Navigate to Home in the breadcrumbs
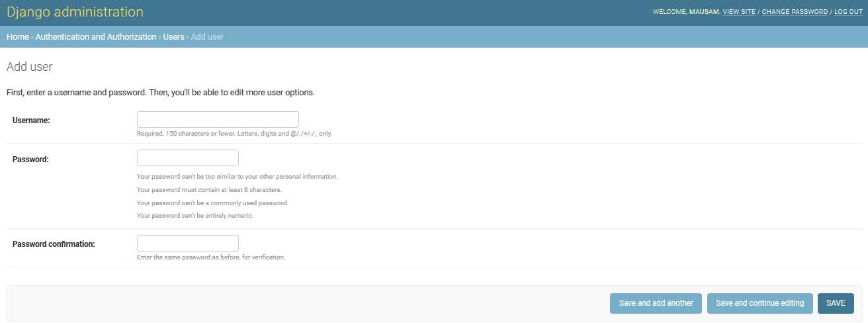 pos(17,37)
